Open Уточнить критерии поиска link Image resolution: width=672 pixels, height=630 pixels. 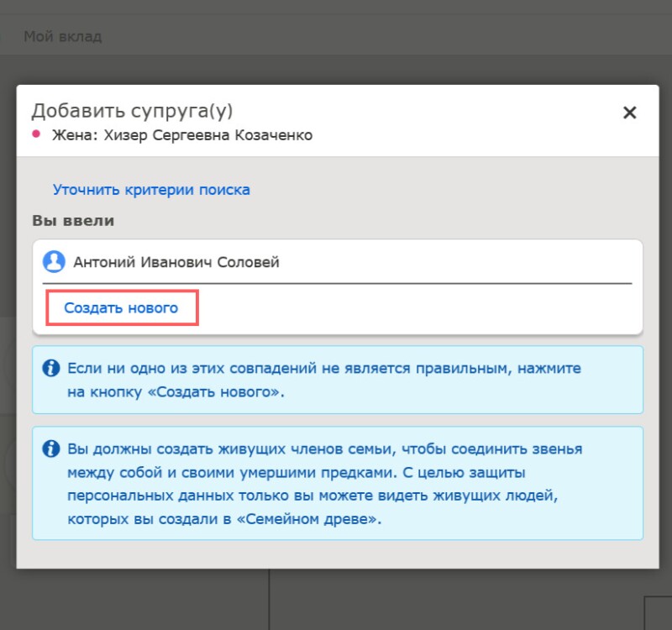151,190
